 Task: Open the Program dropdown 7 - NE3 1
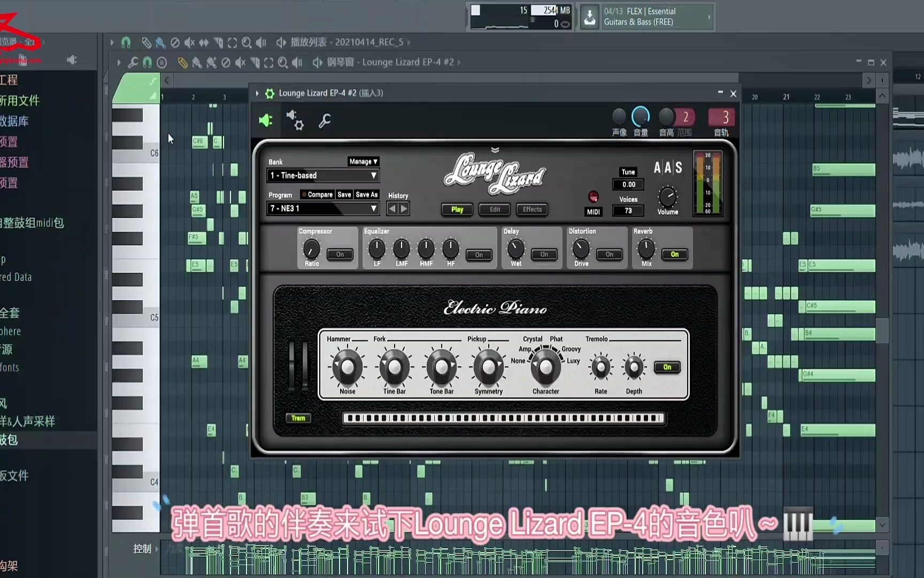tap(324, 208)
